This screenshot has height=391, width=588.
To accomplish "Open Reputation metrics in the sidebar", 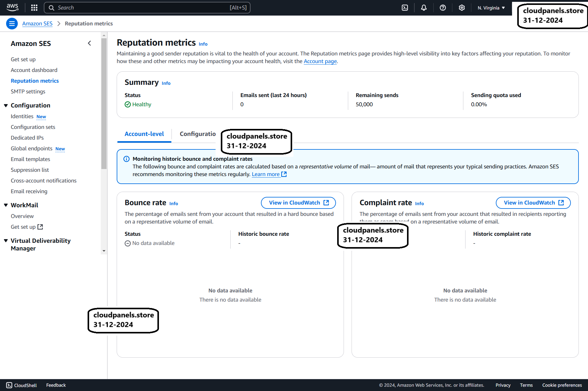I will [x=35, y=81].
